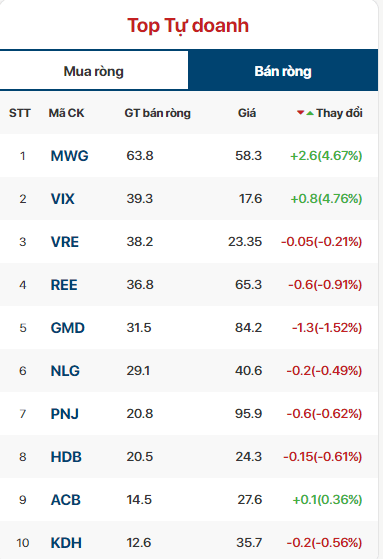The width and height of the screenshot is (383, 559).
Task: Open the NLG stock ticker
Action: point(65,371)
